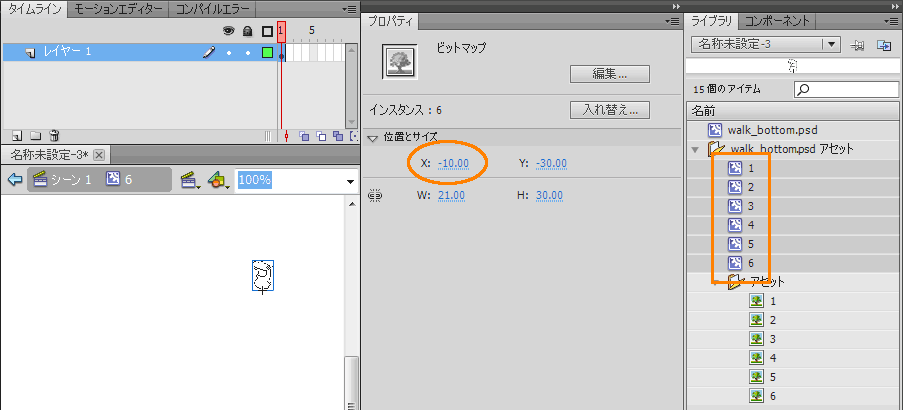Click the 編集... button
903x410 pixels.
pos(609,74)
